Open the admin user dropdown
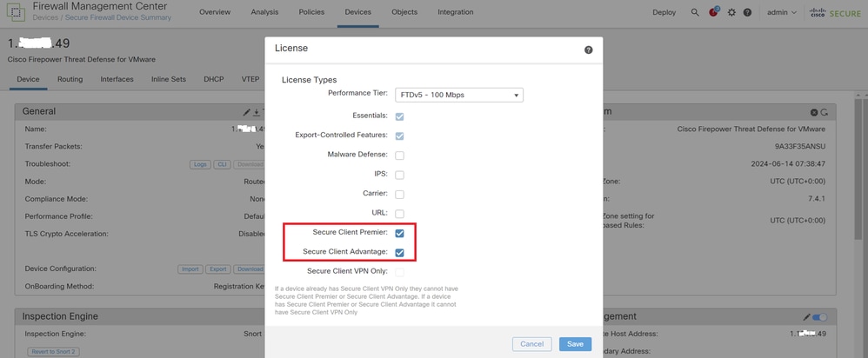The image size is (868, 358). (x=782, y=12)
